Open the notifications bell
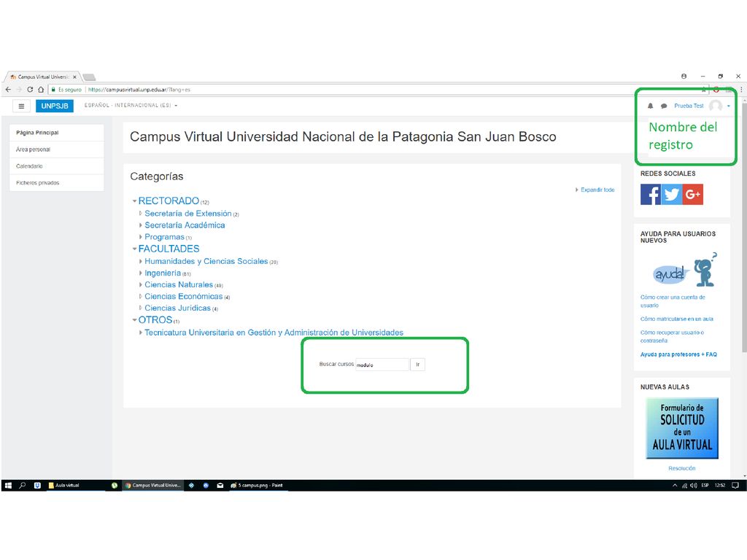The width and height of the screenshot is (747, 560). [650, 106]
